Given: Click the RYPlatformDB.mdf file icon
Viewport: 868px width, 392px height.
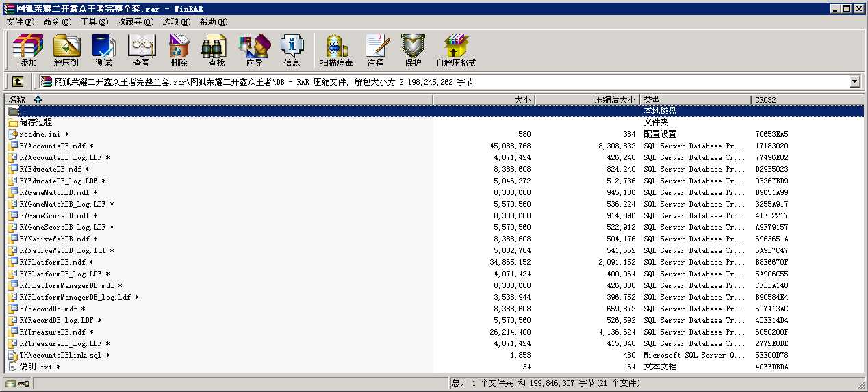Looking at the screenshot, I should coord(13,262).
